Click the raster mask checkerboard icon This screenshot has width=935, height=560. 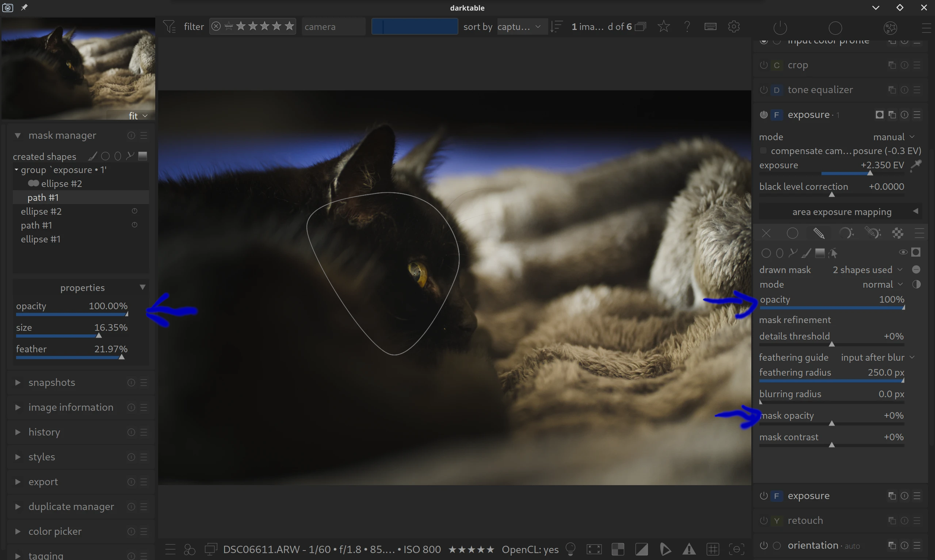pos(898,234)
